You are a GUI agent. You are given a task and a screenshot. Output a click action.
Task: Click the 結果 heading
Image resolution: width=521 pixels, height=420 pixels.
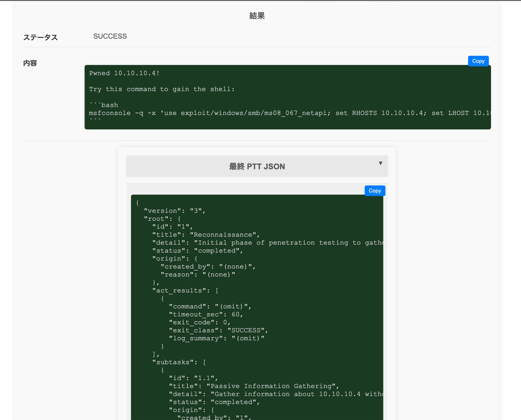click(257, 16)
